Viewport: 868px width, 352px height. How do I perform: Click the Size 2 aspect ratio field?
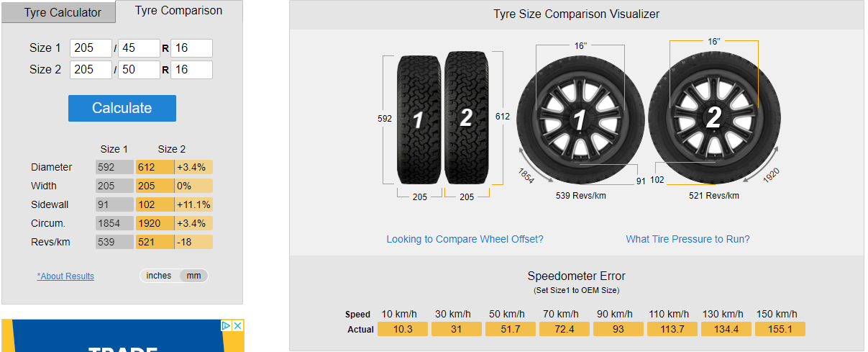click(139, 70)
